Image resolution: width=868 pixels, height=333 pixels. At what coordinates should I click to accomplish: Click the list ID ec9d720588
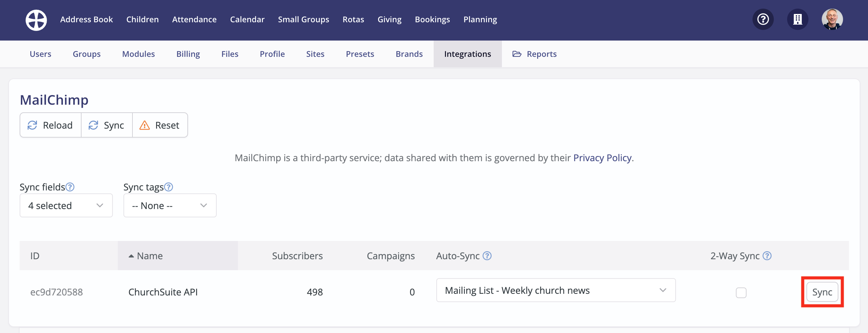click(56, 292)
